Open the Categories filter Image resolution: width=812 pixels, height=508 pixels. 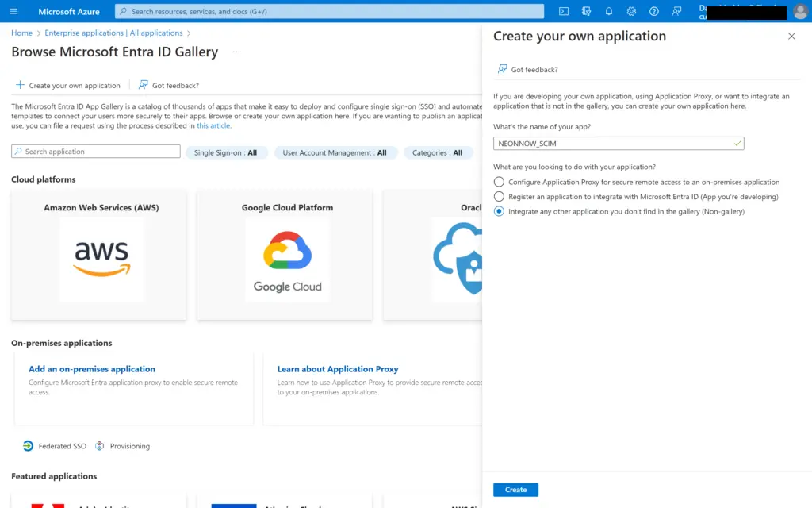(x=439, y=152)
